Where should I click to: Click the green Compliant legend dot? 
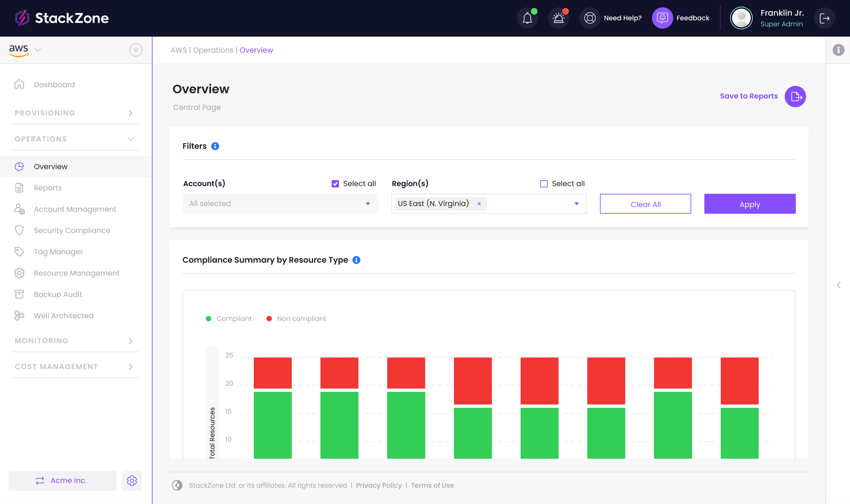tap(209, 319)
